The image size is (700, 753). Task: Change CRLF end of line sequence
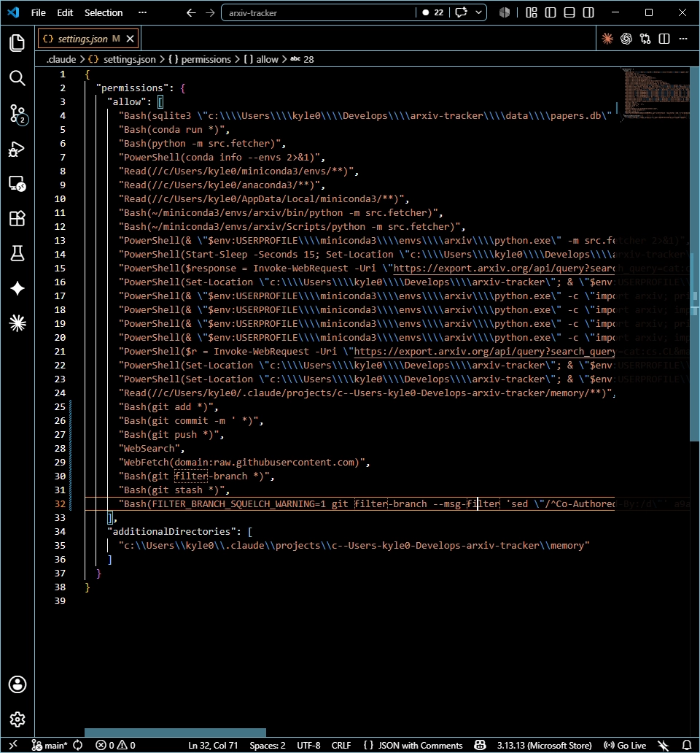341,745
